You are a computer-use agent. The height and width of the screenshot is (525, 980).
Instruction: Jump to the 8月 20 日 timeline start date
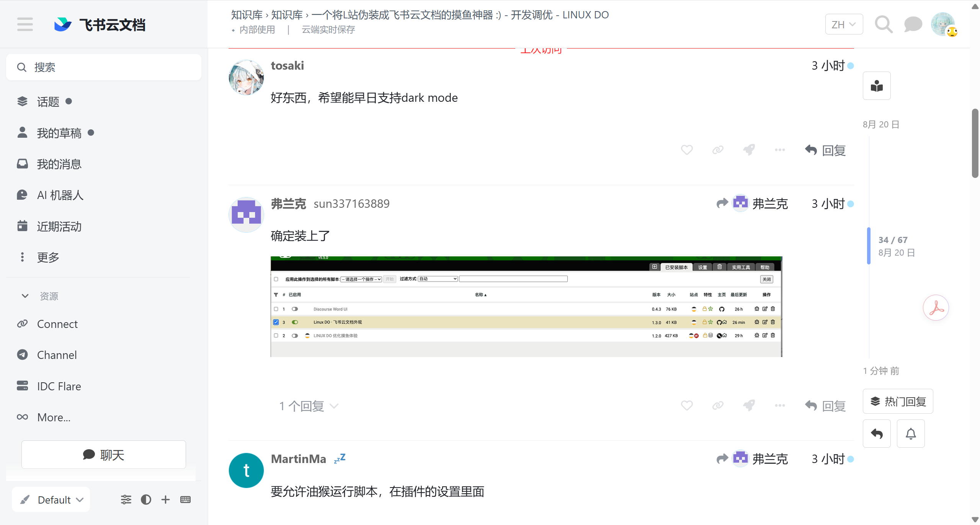click(x=881, y=124)
